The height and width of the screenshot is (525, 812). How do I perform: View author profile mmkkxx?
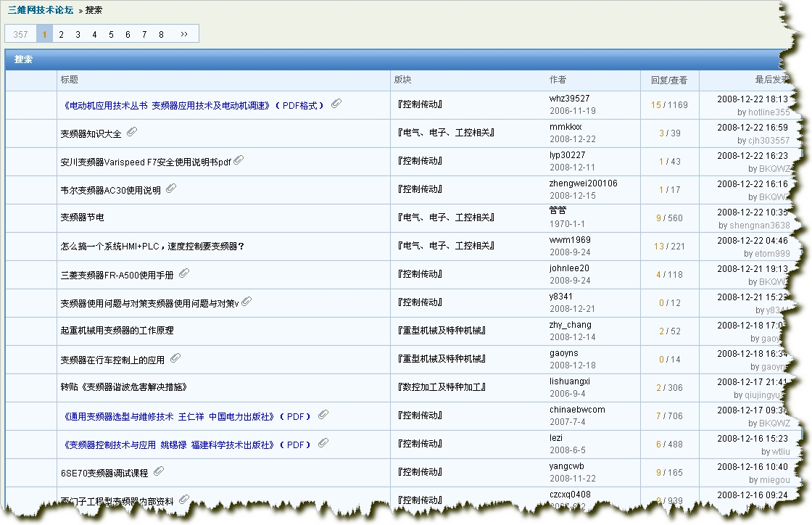[x=565, y=127]
